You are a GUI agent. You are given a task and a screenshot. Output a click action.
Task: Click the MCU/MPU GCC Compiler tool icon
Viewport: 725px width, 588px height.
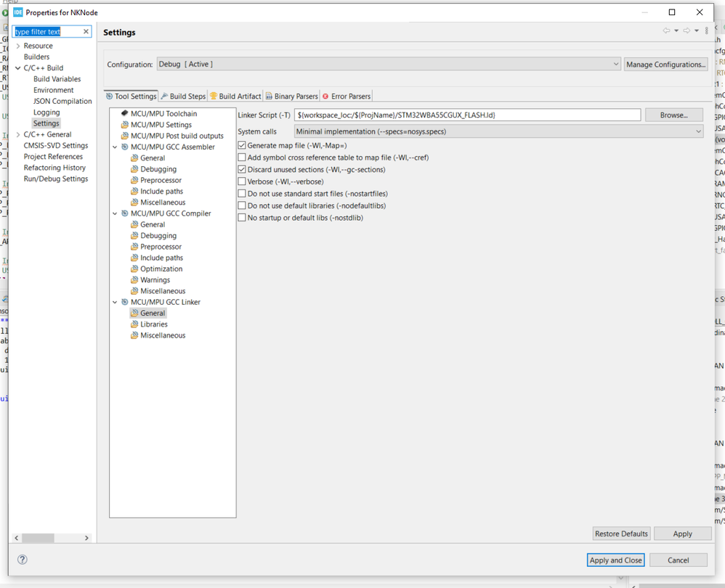pos(124,213)
